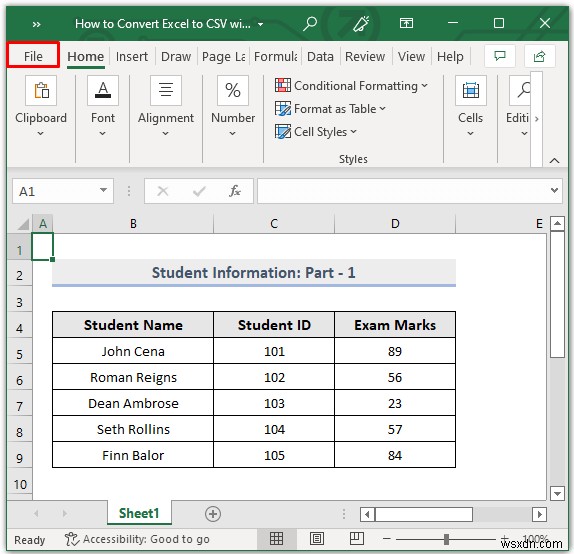
Task: Click the cell with value 103
Action: 274,403
